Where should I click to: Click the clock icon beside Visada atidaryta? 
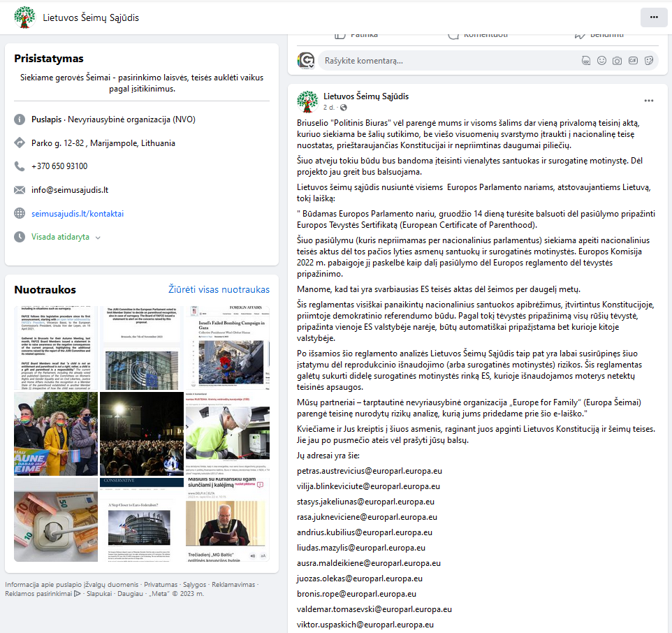(20, 237)
